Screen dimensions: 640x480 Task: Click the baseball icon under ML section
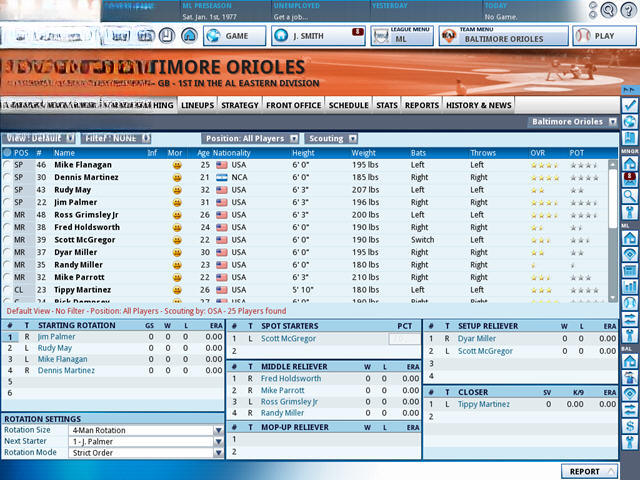(630, 303)
